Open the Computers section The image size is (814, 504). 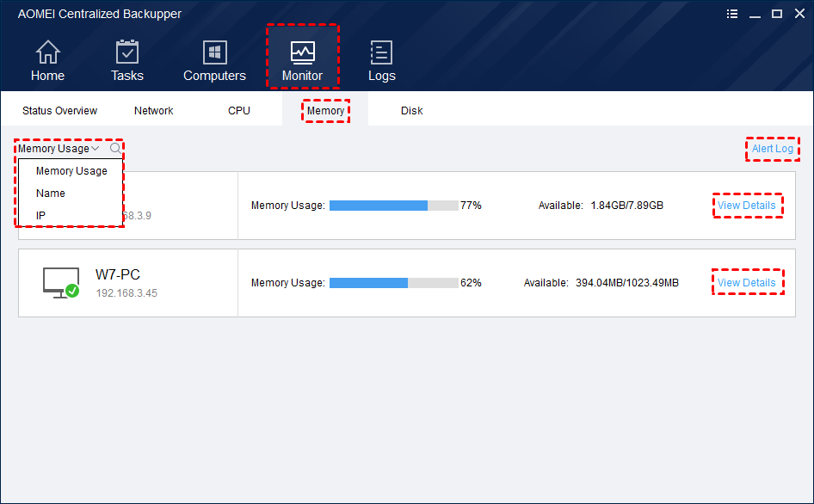click(x=214, y=61)
